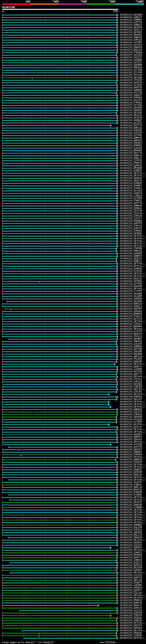Select the UniRef100_Q90YW8 label
This screenshot has width=146, height=644.
coord(131,349)
